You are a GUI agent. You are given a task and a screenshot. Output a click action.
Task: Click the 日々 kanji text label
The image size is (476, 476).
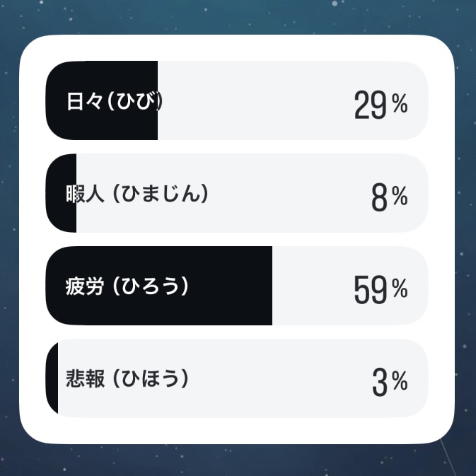(85, 101)
